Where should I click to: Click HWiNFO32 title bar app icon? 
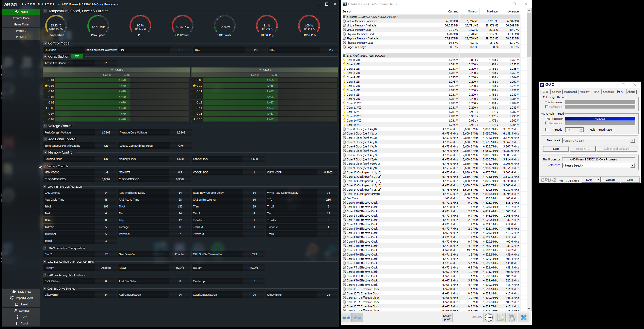[345, 4]
